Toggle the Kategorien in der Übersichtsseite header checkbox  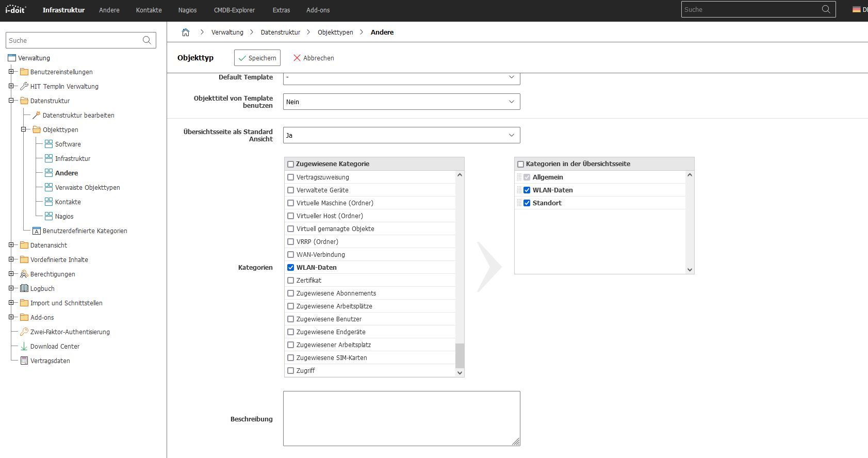520,164
